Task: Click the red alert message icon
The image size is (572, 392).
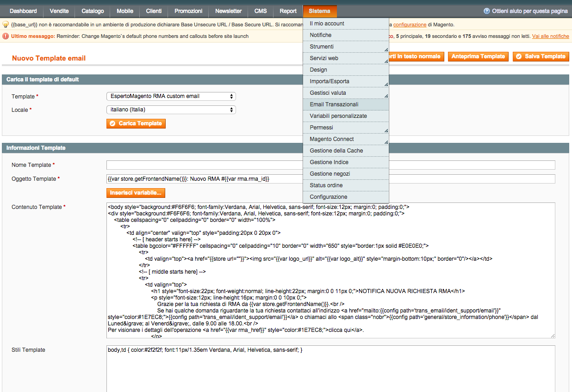Action: click(6, 36)
